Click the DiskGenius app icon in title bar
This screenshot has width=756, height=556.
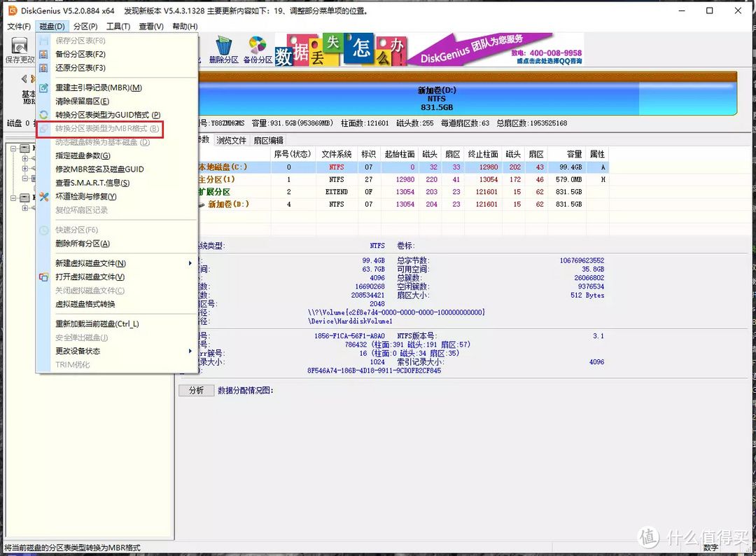(x=13, y=10)
